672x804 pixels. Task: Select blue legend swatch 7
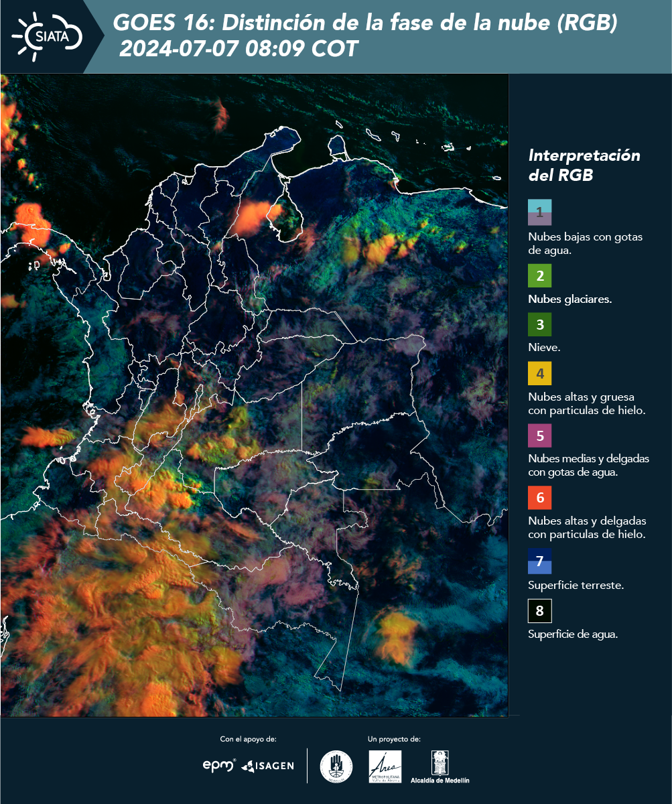click(539, 561)
